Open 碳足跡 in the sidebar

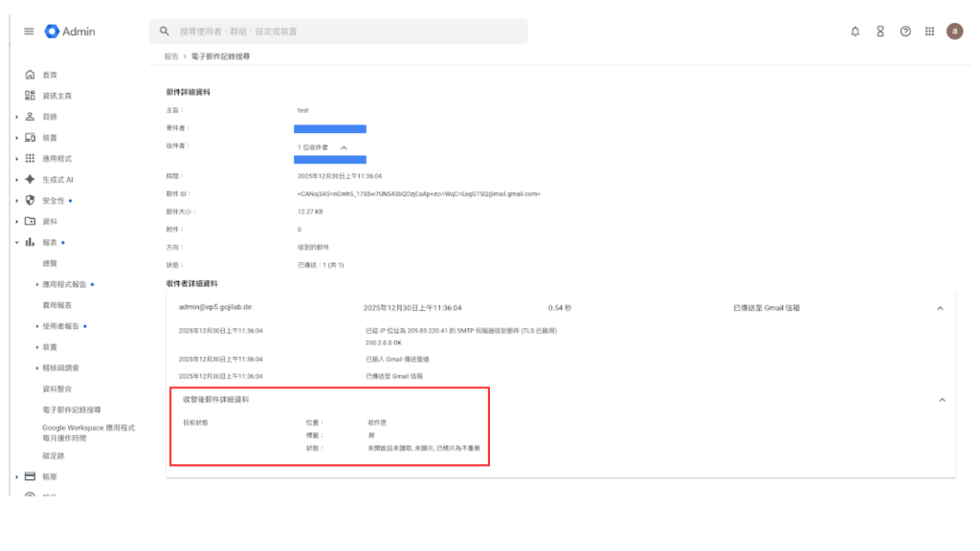pos(54,456)
